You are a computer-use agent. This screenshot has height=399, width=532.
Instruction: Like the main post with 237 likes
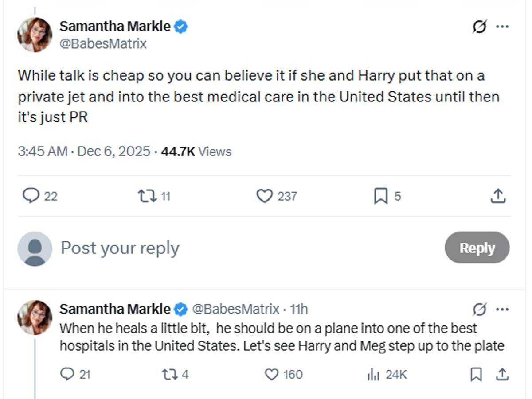pyautogui.click(x=265, y=196)
